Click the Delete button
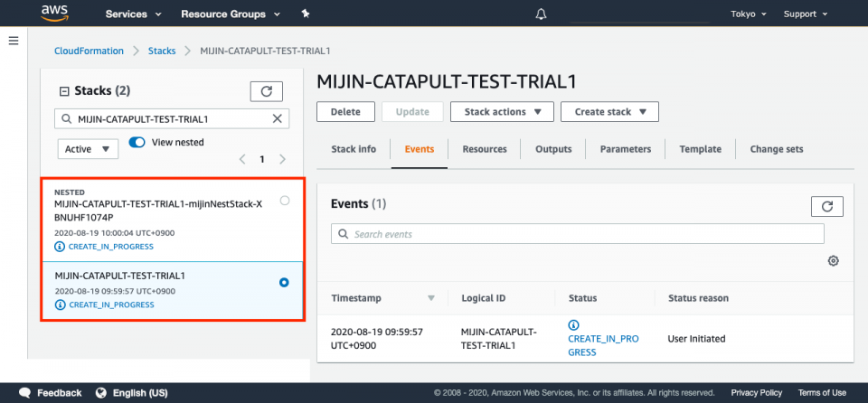Screen dimensions: 868x403 345,111
